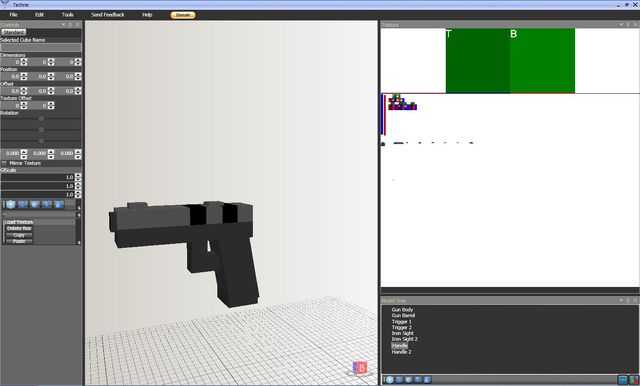The width and height of the screenshot is (640, 386).
Task: Open the Help menu
Action: click(147, 15)
